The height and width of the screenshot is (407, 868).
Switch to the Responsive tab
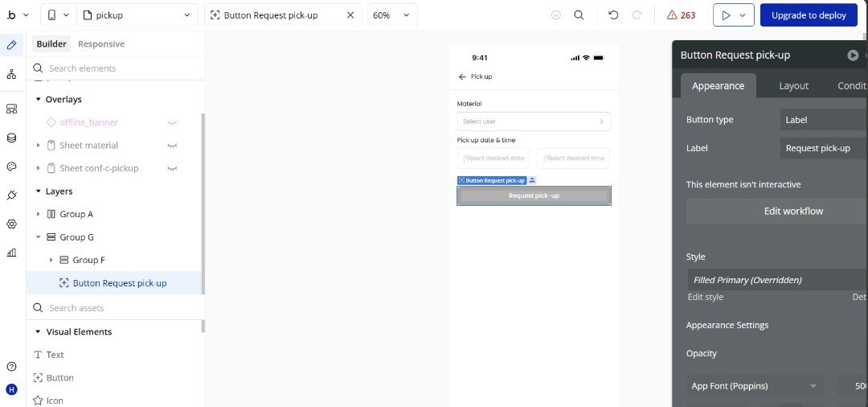tap(101, 43)
